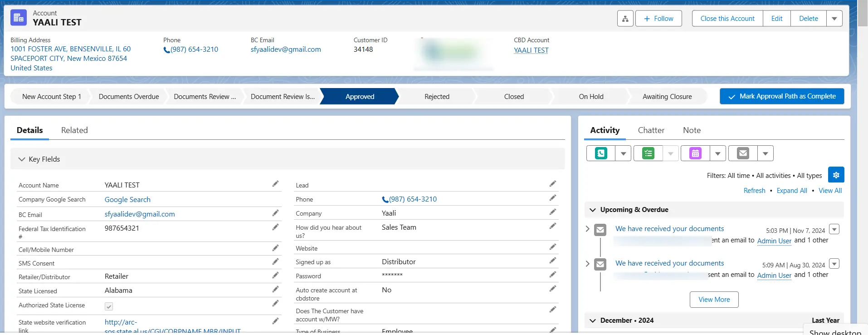Click the Refresh activity link

(x=754, y=191)
